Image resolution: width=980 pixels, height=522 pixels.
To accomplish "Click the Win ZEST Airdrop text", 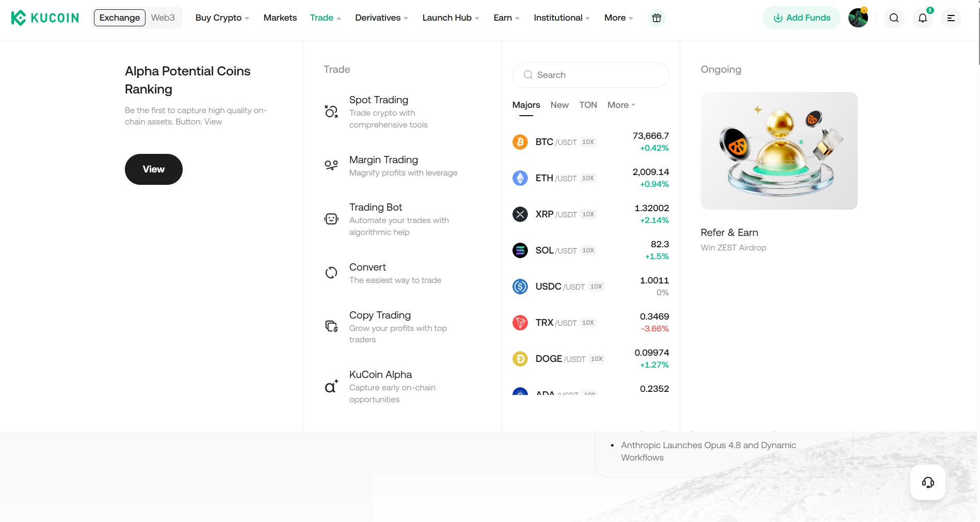I will [x=733, y=248].
